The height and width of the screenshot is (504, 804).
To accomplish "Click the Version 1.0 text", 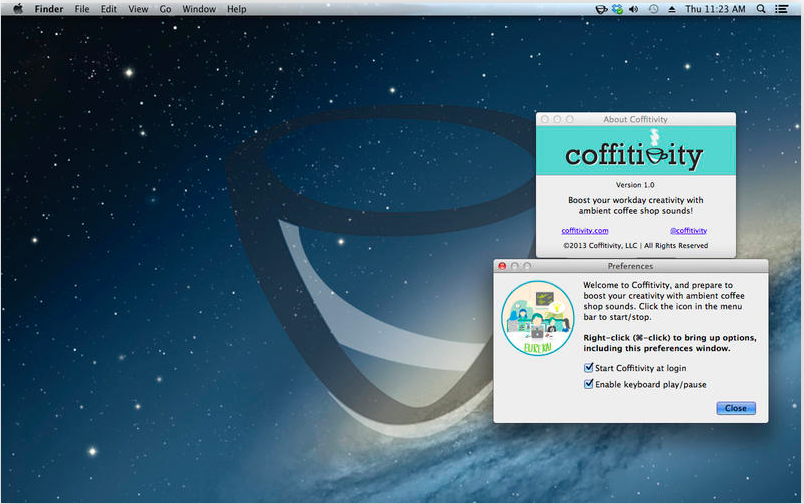I will 635,185.
